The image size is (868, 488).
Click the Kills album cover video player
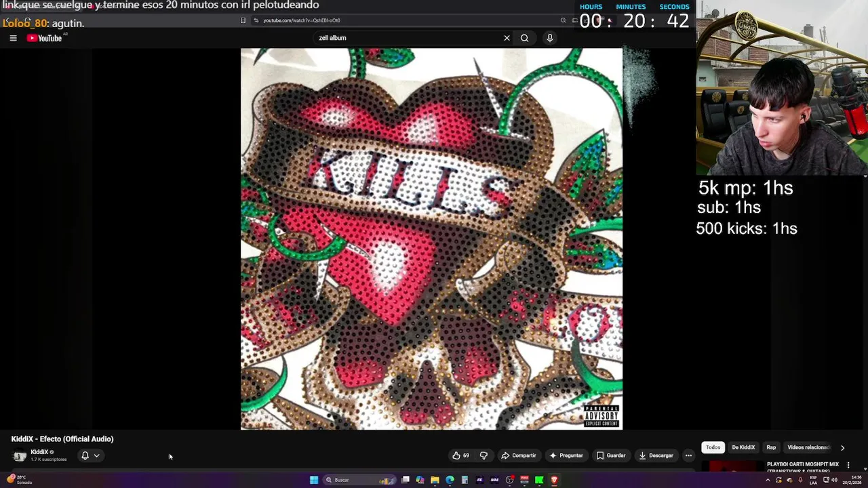coord(431,239)
